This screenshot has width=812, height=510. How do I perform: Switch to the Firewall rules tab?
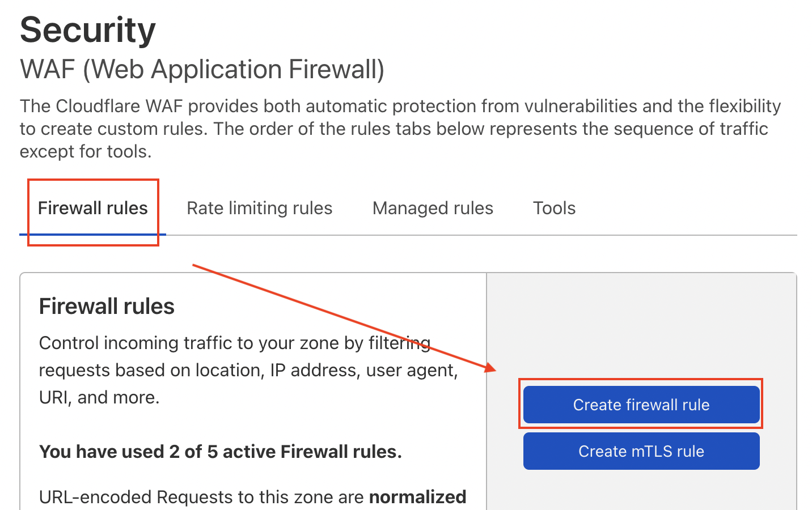92,208
